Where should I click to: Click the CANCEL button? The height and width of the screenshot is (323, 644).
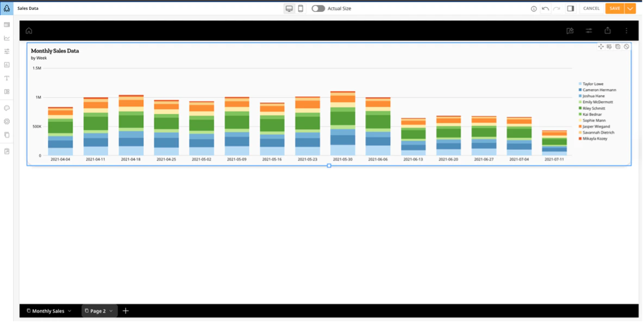click(591, 9)
